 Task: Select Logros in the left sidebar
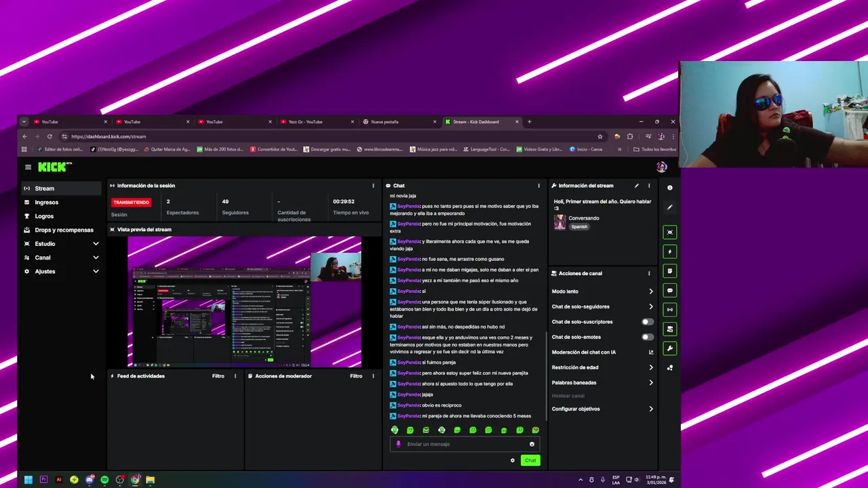tap(62, 216)
